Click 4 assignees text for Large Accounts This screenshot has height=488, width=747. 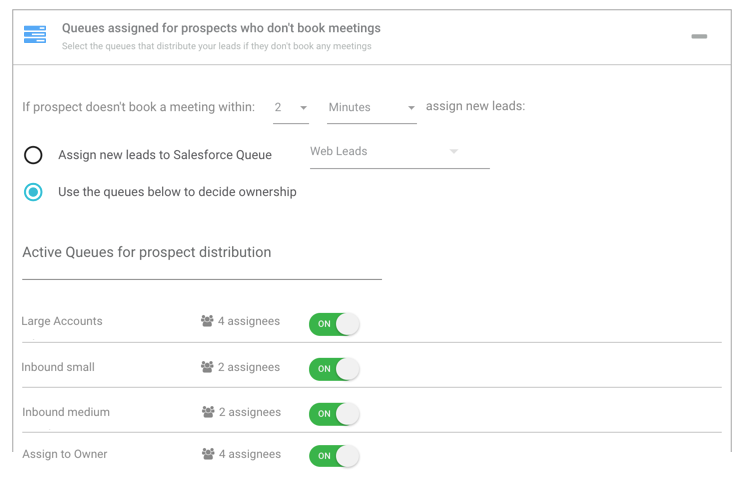[x=249, y=321]
